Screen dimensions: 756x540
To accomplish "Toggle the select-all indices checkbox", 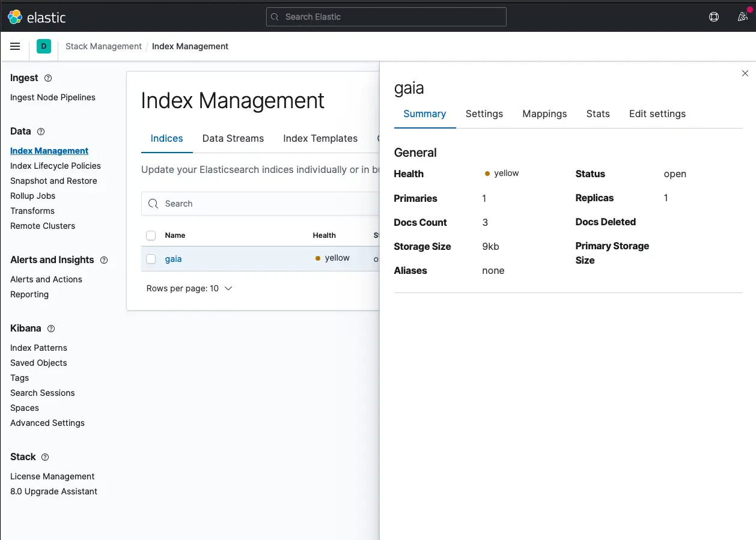I will pyautogui.click(x=151, y=235).
